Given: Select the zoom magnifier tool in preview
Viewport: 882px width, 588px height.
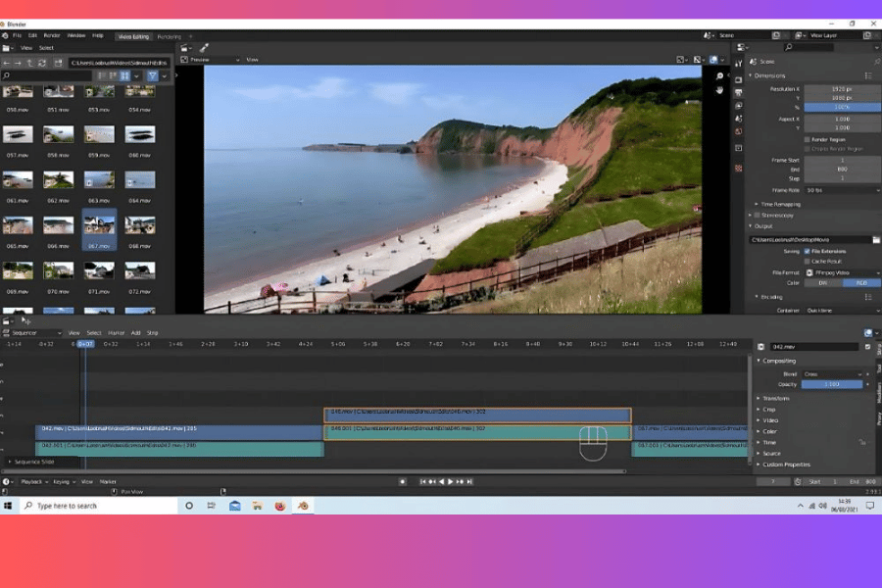Looking at the screenshot, I should coord(719,76).
